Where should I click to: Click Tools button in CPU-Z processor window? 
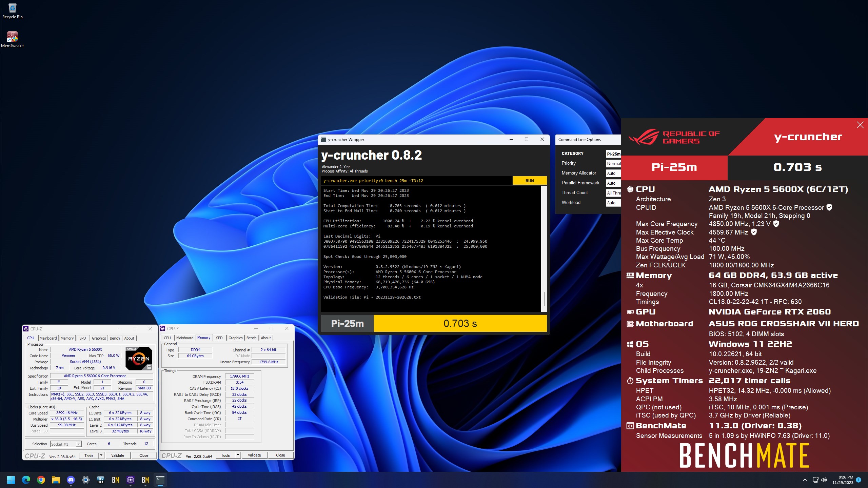point(89,455)
